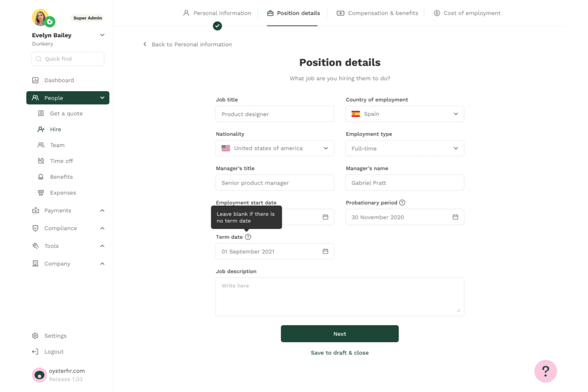Click Save to draft & close link
588x392 pixels.
[x=340, y=353]
